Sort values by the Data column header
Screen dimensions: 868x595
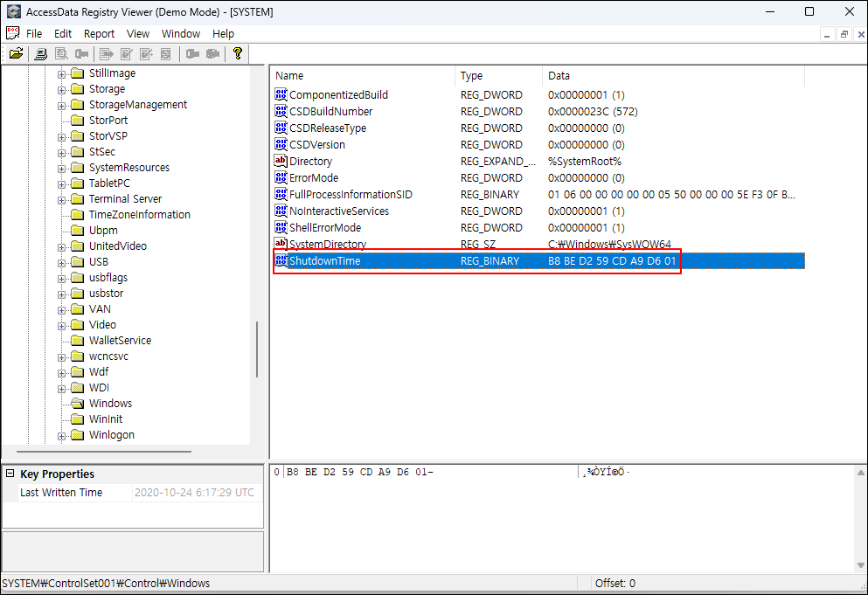click(673, 76)
